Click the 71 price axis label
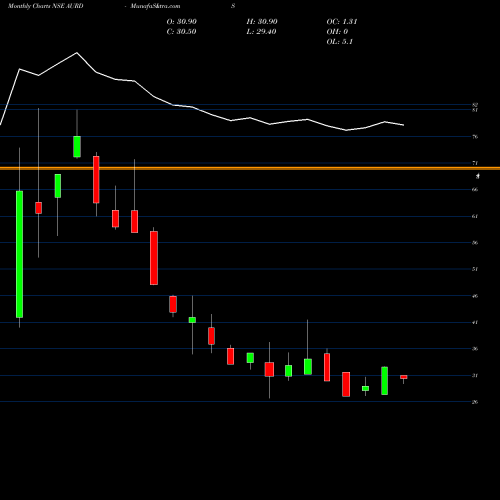 [475, 163]
